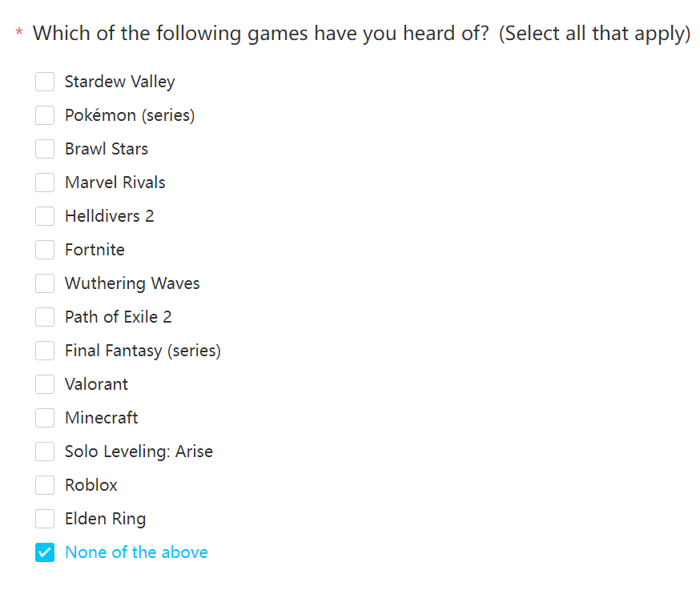Enable the Marvel Rivals checkbox
This screenshot has height=590, width=700.
coord(45,183)
